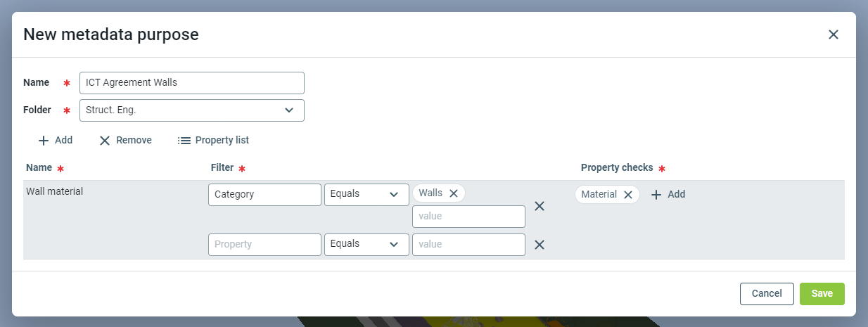Click the Category property input field
Image resolution: width=868 pixels, height=327 pixels.
[x=264, y=195]
